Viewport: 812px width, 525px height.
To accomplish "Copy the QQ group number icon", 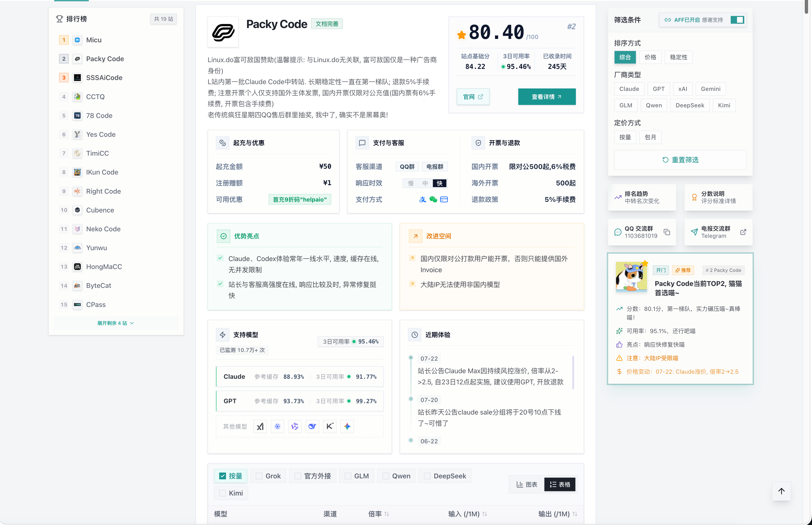I will point(667,232).
